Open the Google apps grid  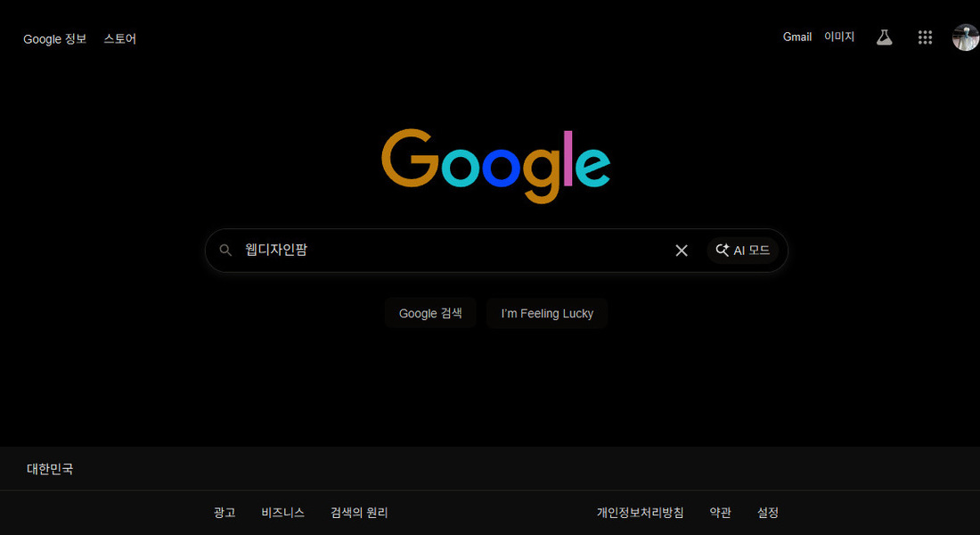(x=925, y=37)
